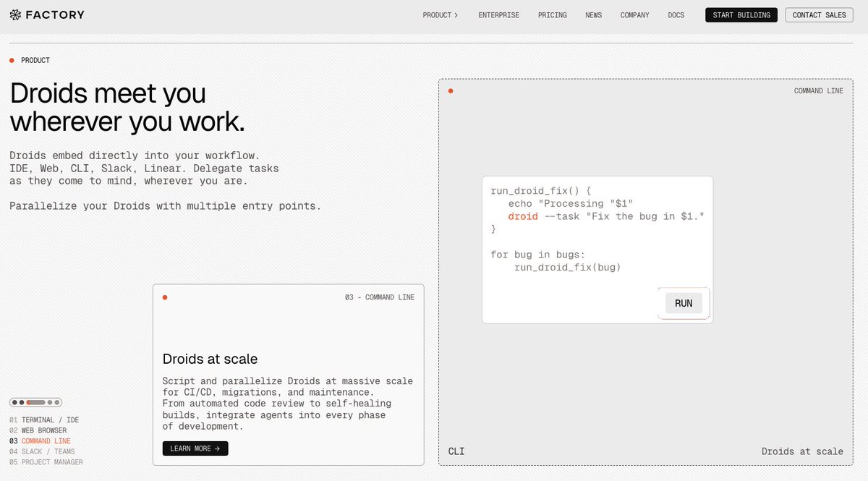The image size is (868, 481).
Task: Click the 'Script and parallelize Droids' card description
Action: click(x=288, y=404)
